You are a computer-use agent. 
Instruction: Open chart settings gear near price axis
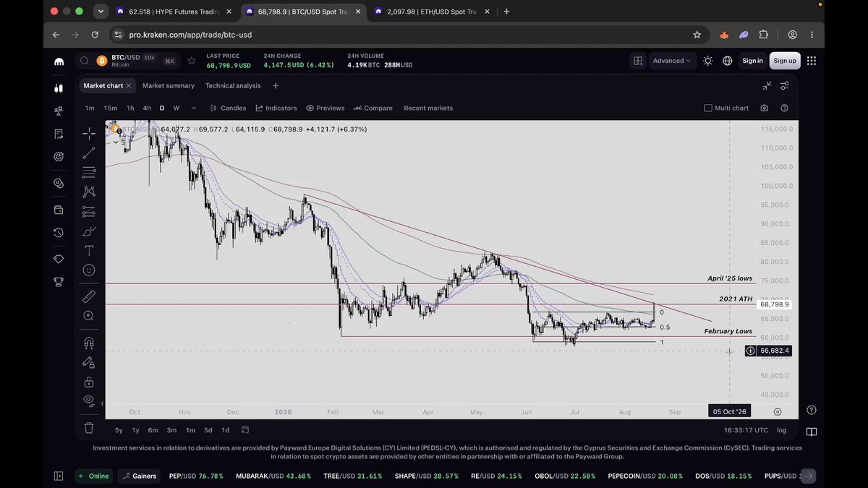point(778,411)
